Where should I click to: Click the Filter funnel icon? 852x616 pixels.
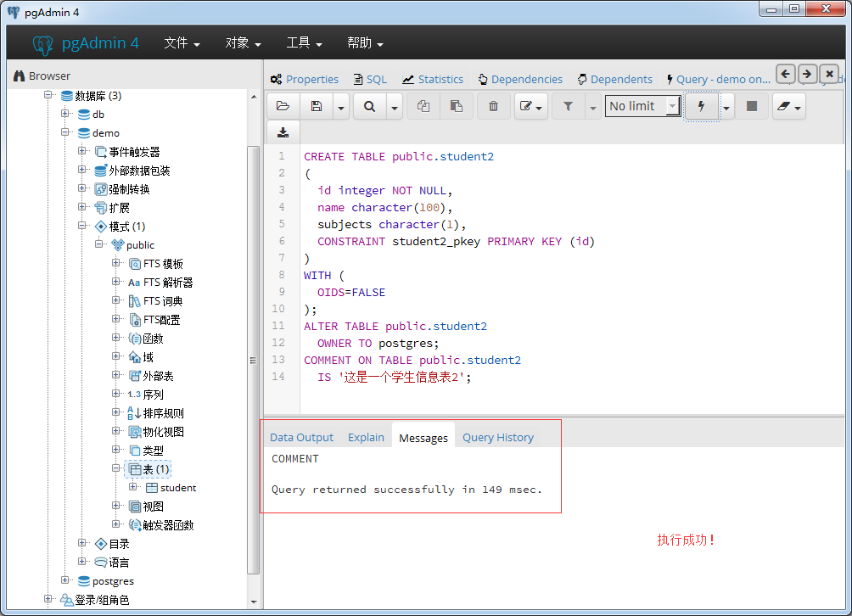(568, 106)
